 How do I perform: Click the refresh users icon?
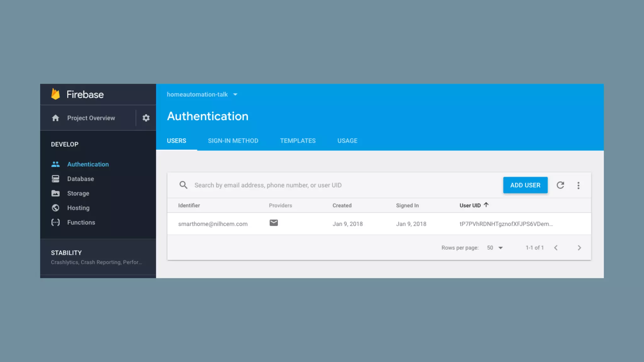pos(560,185)
